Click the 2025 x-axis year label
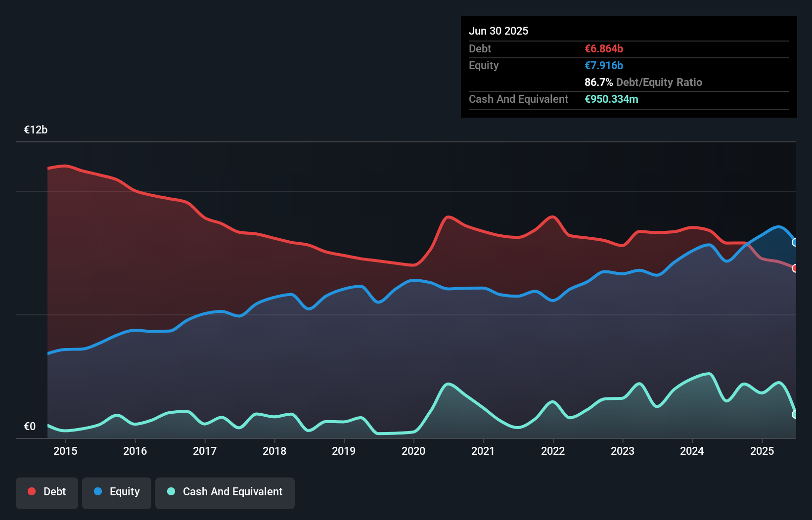 tap(762, 451)
